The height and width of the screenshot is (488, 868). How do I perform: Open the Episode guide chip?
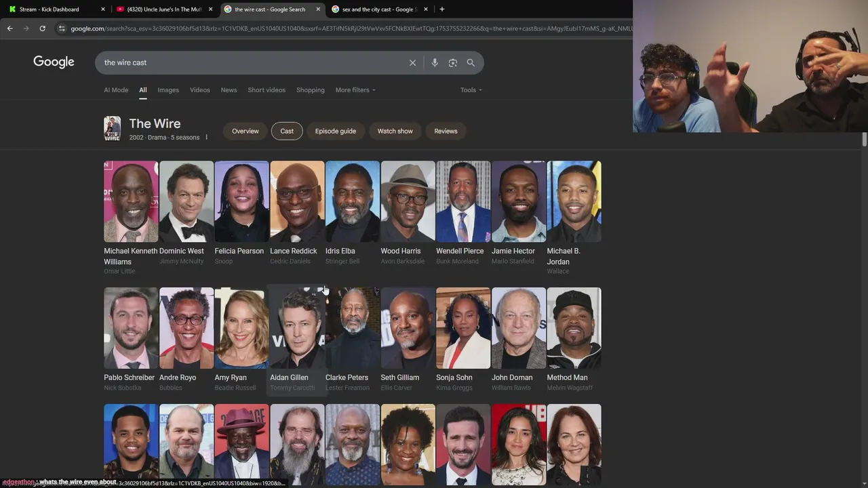click(x=335, y=131)
